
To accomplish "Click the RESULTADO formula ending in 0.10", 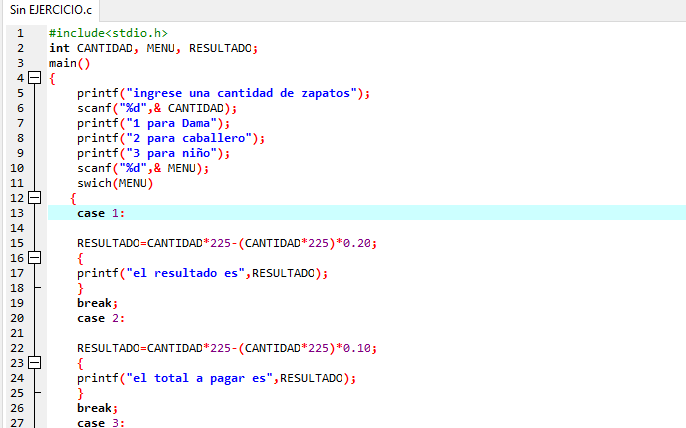I will 227,348.
